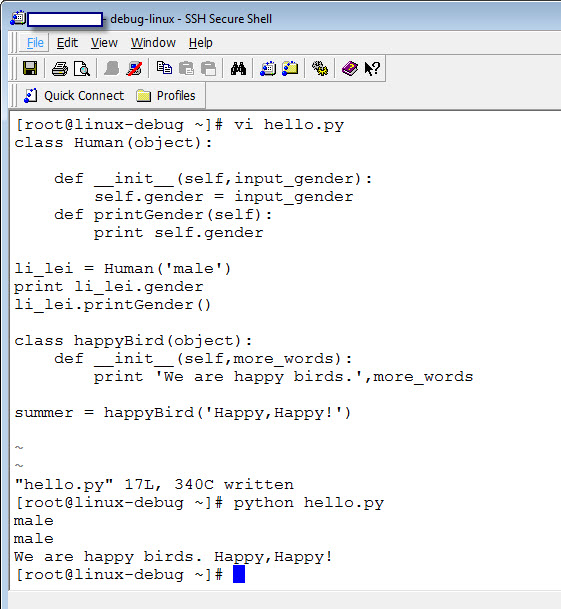Open a New File Transfer Window via the toolbar icon
This screenshot has width=561, height=609.
coord(290,69)
